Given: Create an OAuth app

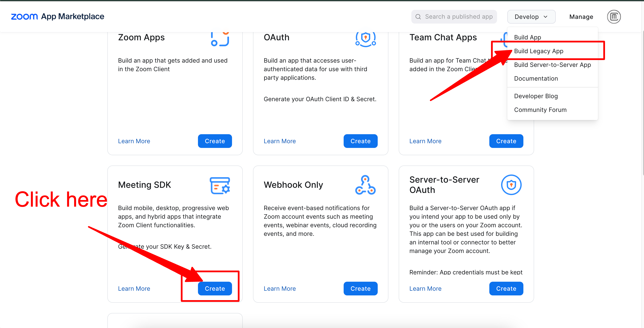Looking at the screenshot, I should click(x=361, y=141).
